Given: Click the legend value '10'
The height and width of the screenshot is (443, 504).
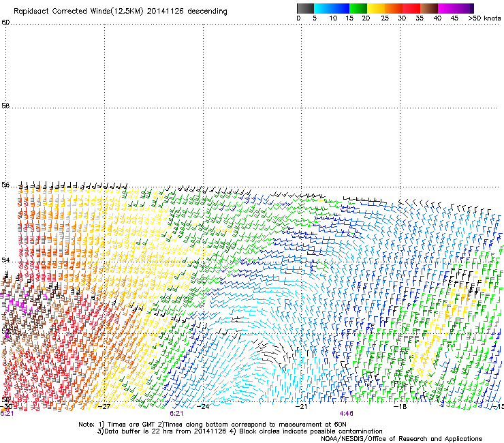Looking at the screenshot, I should pos(333,18).
